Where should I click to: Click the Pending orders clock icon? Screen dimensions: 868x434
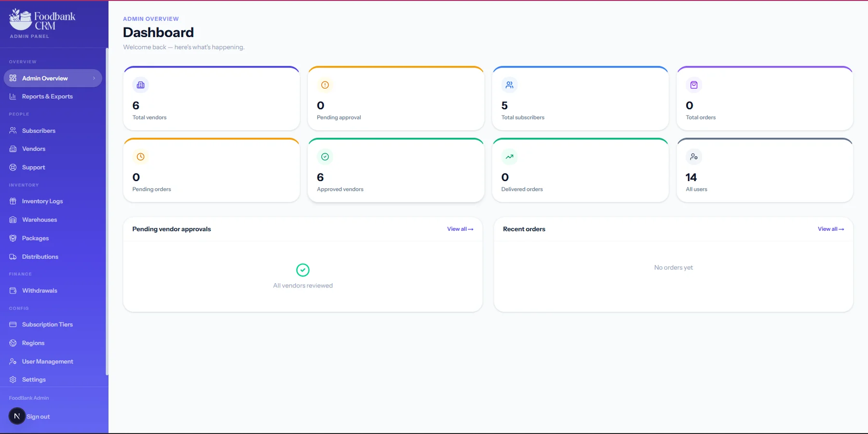pos(140,157)
